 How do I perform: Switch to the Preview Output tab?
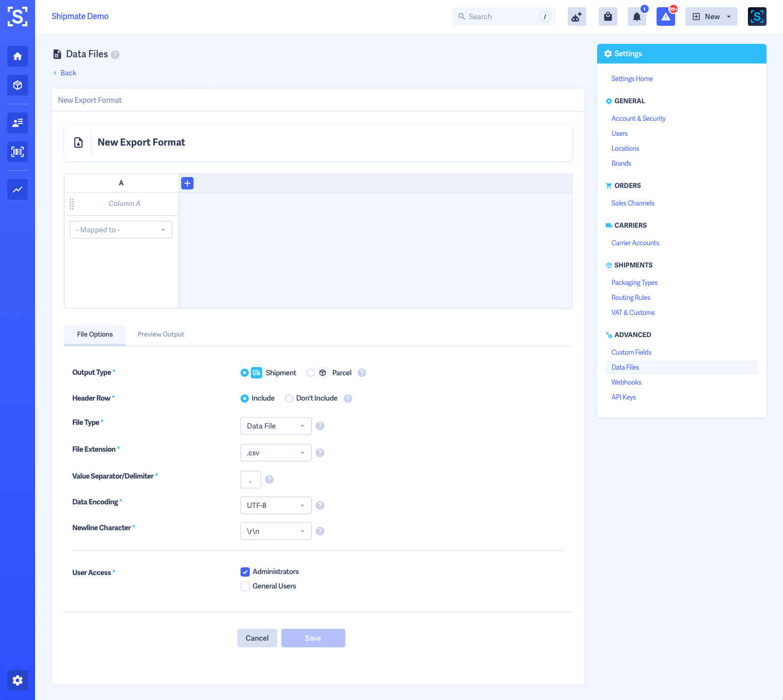point(161,335)
